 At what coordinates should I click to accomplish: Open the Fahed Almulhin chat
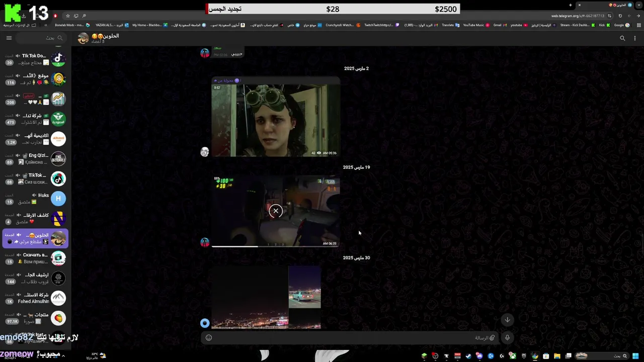tap(35, 298)
